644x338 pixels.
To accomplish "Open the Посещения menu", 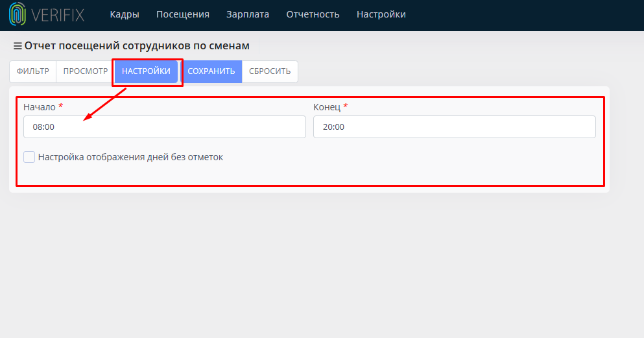I will pyautogui.click(x=183, y=14).
